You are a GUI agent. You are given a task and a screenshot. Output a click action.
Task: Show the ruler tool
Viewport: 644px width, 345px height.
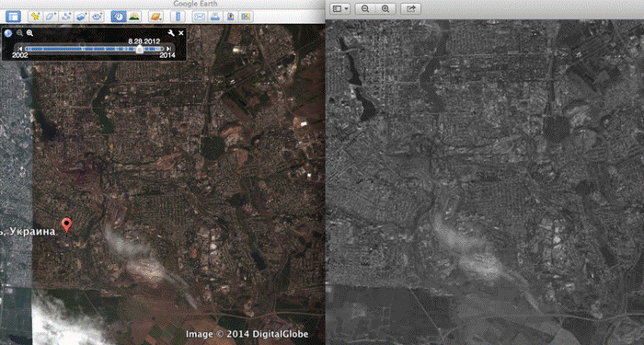(x=178, y=17)
